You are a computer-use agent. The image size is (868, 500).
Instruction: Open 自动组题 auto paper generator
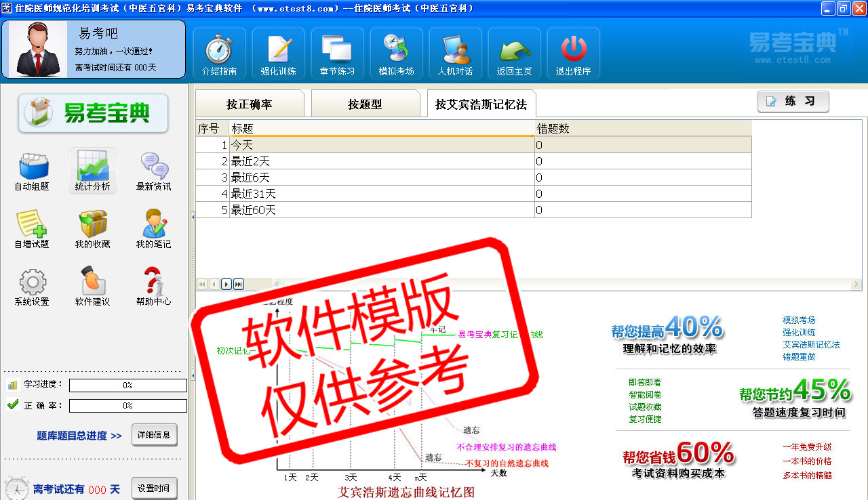[32, 171]
